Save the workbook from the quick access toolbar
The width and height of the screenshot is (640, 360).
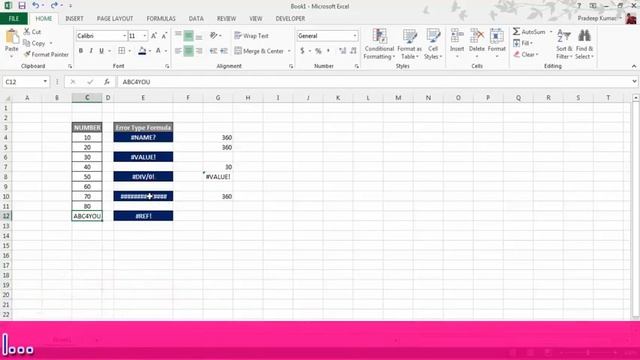pyautogui.click(x=22, y=6)
